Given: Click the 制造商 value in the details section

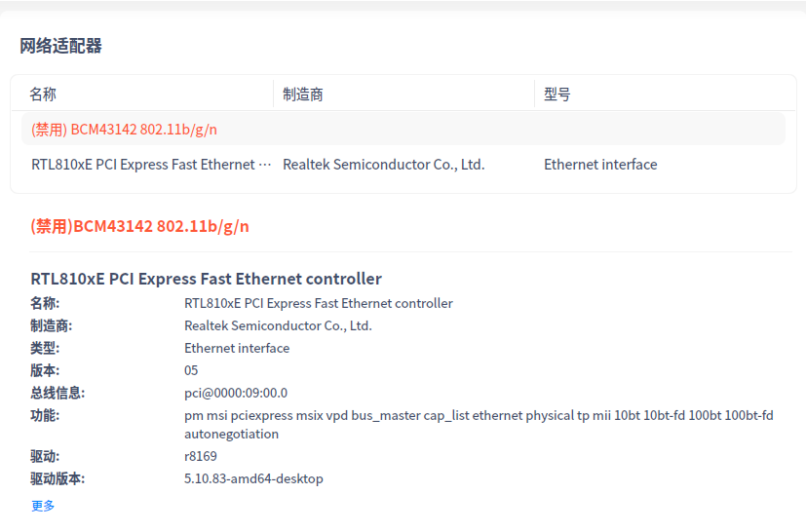Looking at the screenshot, I should 278,325.
